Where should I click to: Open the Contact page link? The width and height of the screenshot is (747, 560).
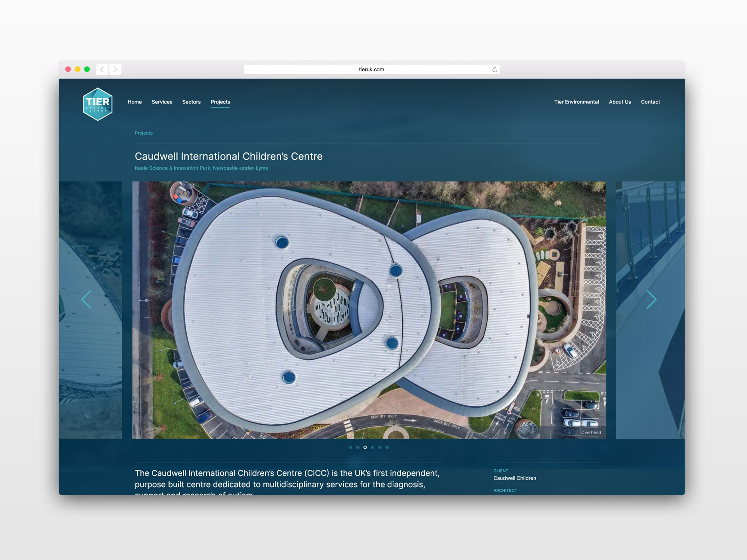[650, 102]
